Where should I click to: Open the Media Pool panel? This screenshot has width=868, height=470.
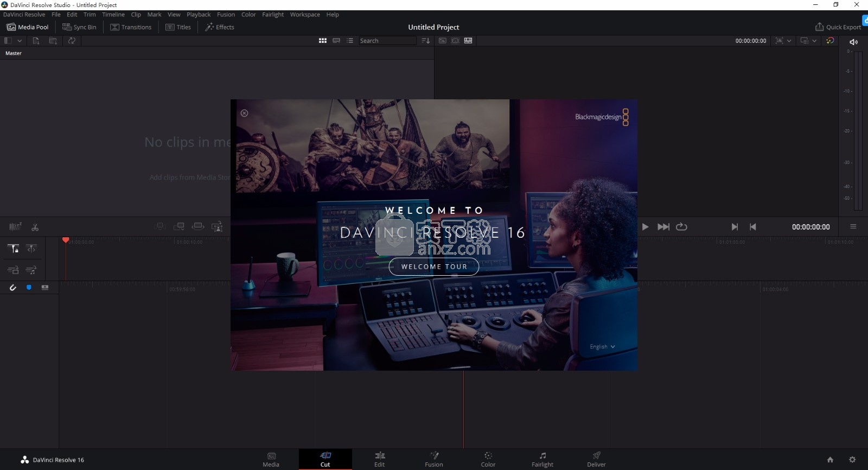[28, 27]
